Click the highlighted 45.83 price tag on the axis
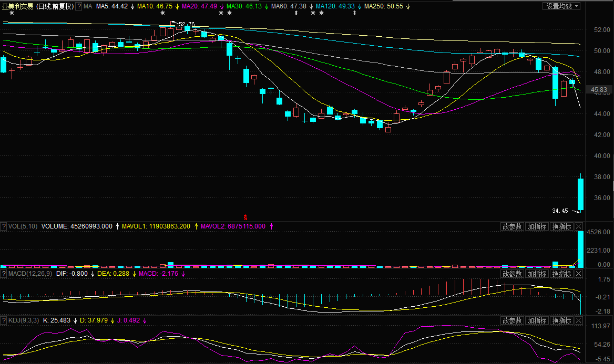The width and height of the screenshot is (614, 364). point(599,90)
